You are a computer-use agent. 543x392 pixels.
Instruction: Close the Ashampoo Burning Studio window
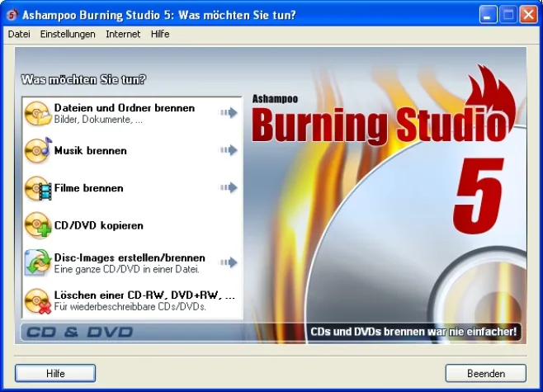tap(529, 15)
